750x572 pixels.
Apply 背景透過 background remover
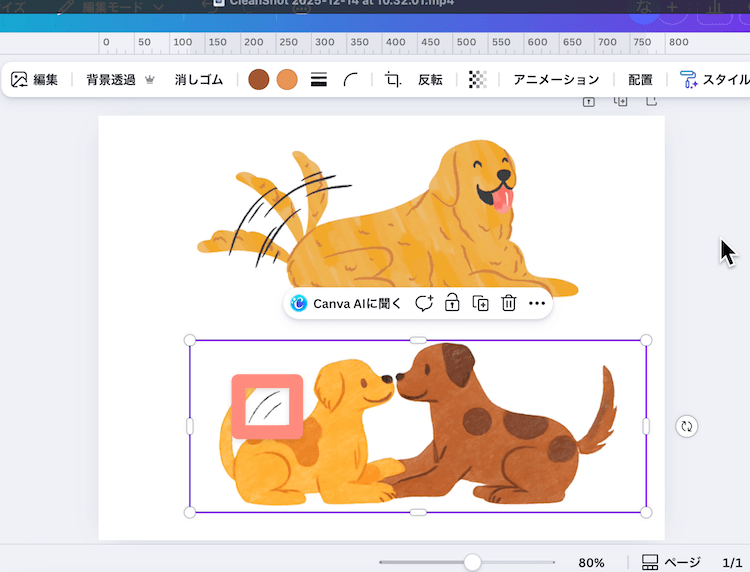[111, 79]
